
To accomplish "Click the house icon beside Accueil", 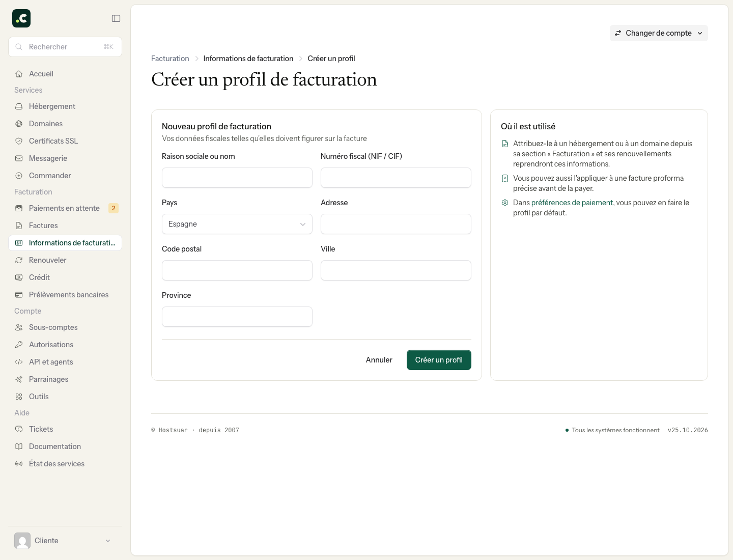I will click(x=19, y=74).
